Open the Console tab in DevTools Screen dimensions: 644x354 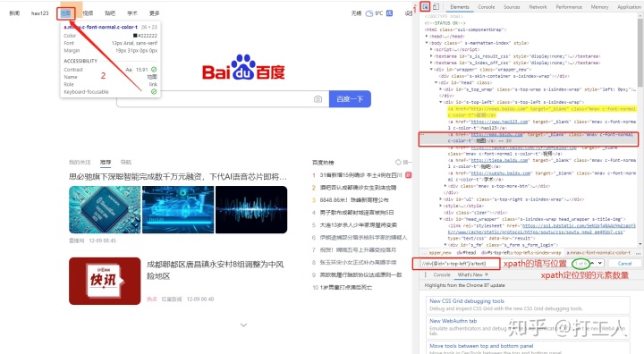click(487, 7)
